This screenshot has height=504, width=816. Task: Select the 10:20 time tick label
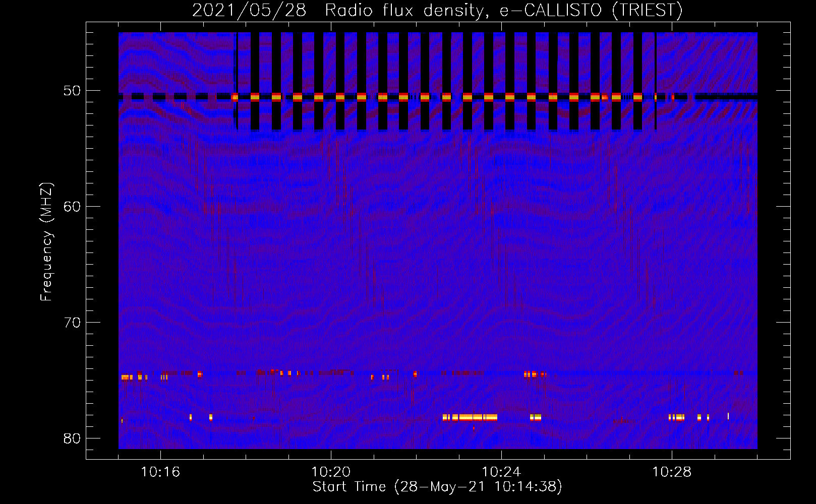tap(331, 472)
